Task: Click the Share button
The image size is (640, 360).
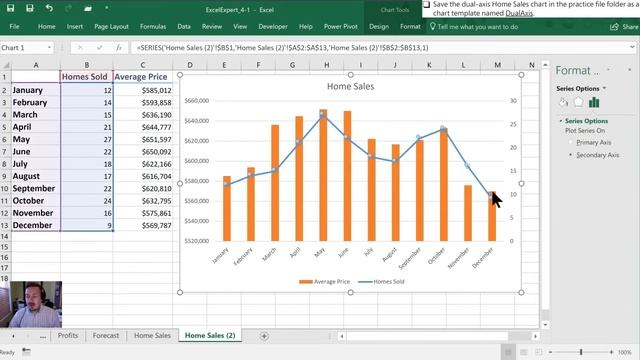Action: pos(624,27)
